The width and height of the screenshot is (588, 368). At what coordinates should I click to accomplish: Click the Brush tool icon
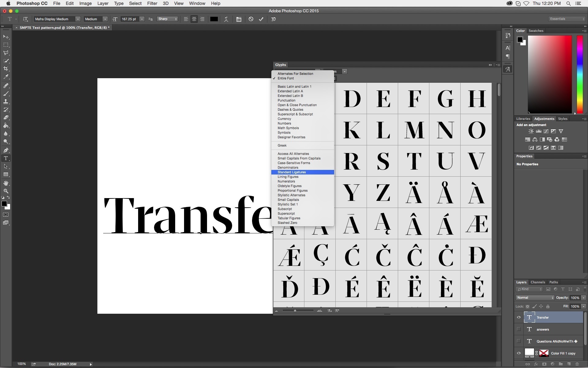6,93
